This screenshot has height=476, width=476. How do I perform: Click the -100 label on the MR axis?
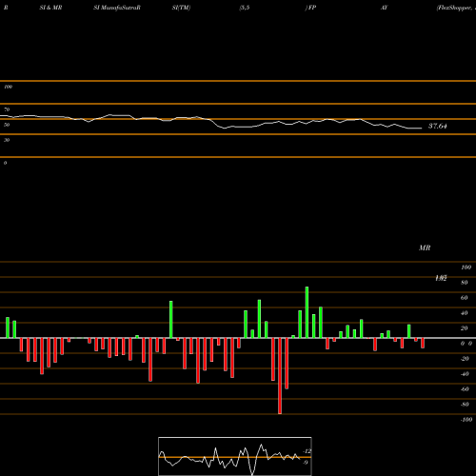point(466,420)
